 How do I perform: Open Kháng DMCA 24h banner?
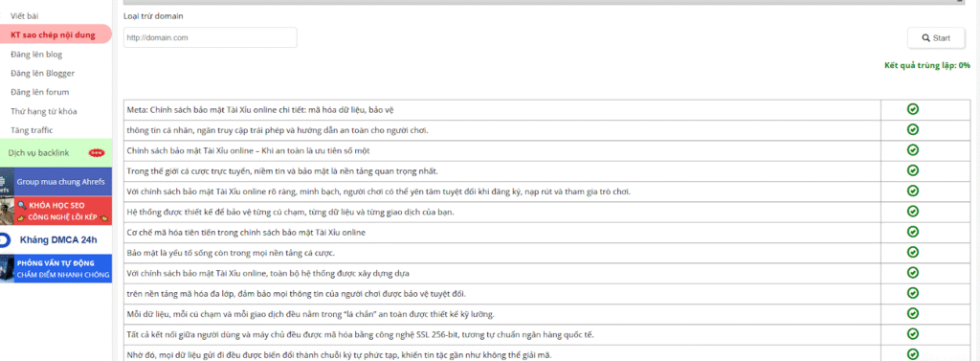pyautogui.click(x=56, y=240)
